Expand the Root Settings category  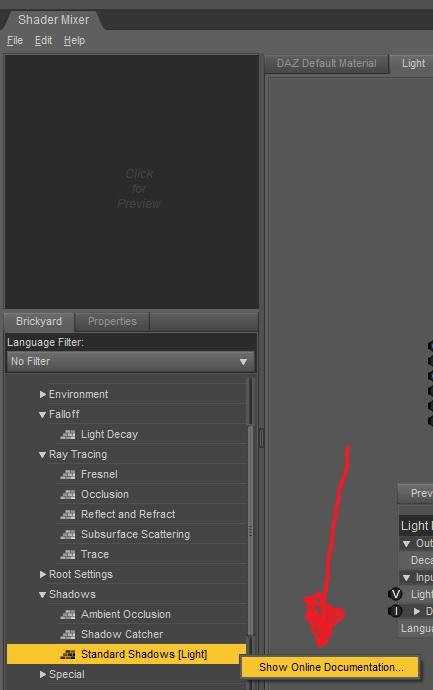pyautogui.click(x=42, y=574)
